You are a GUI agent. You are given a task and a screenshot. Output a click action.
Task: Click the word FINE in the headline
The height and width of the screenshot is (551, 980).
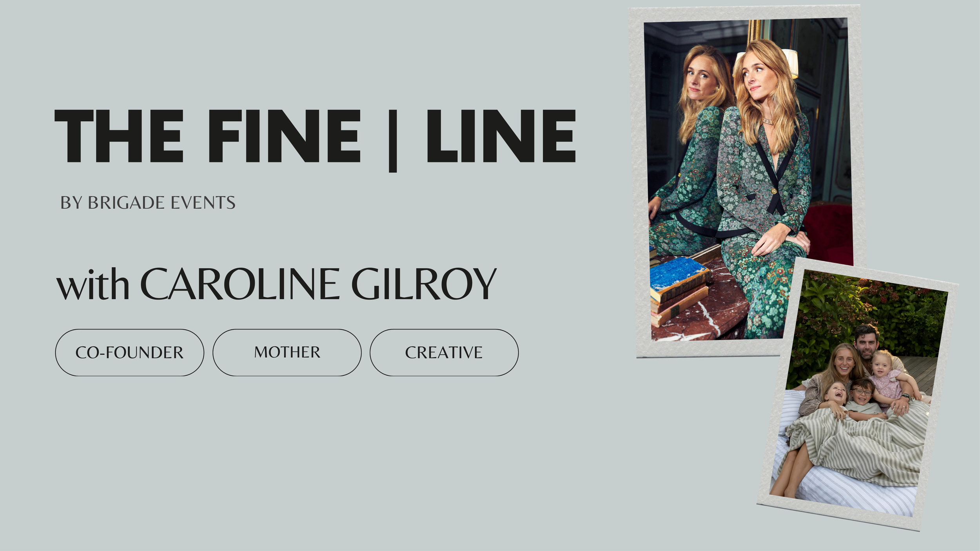click(284, 136)
